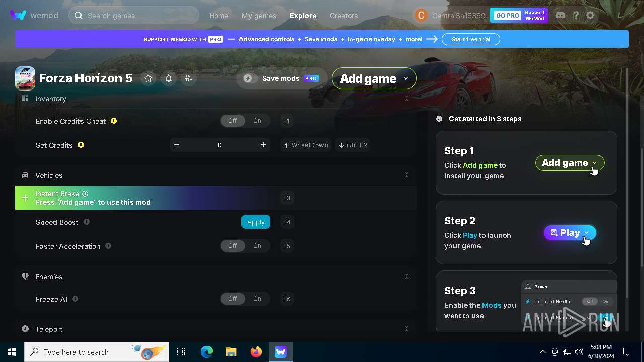Set Faster Acceleration to Off
This screenshot has height=362, width=644.
232,246
